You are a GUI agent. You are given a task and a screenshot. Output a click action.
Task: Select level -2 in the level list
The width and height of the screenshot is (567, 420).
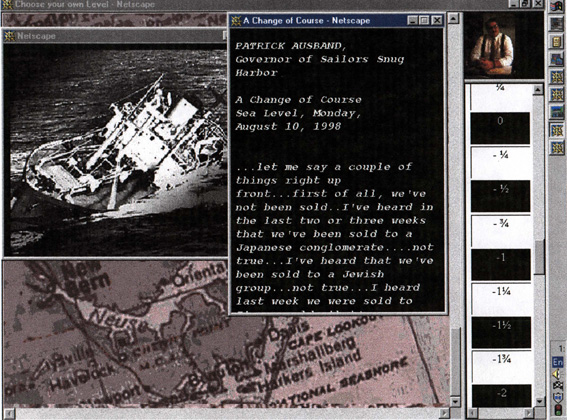point(501,395)
